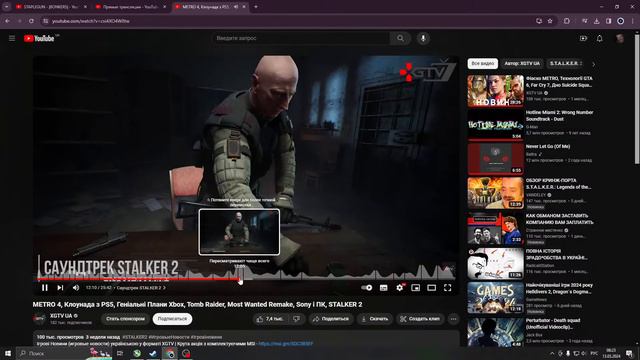Open YouTube notifications bell

tap(599, 38)
